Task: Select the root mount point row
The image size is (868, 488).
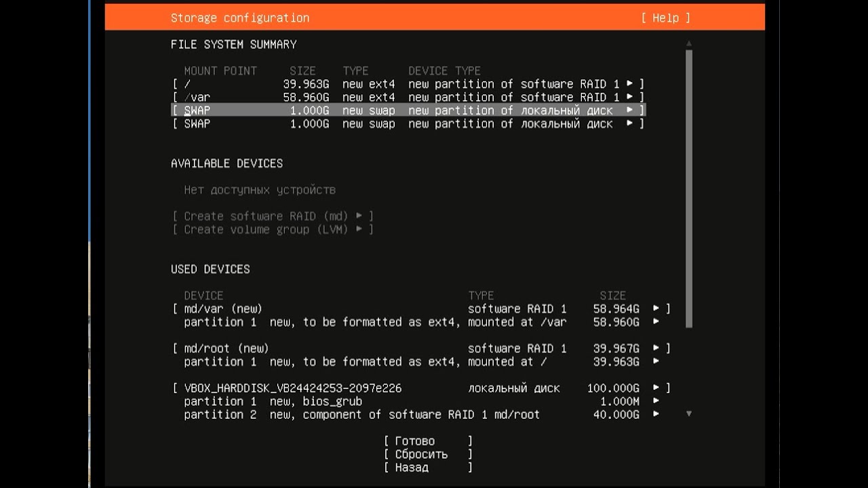Action: pyautogui.click(x=407, y=84)
